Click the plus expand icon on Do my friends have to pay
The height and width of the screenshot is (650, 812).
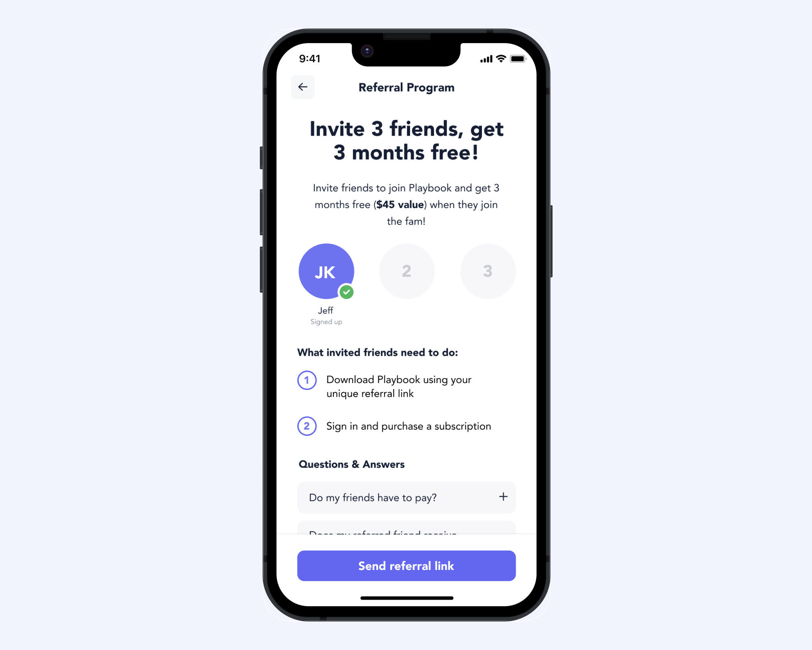pos(503,497)
